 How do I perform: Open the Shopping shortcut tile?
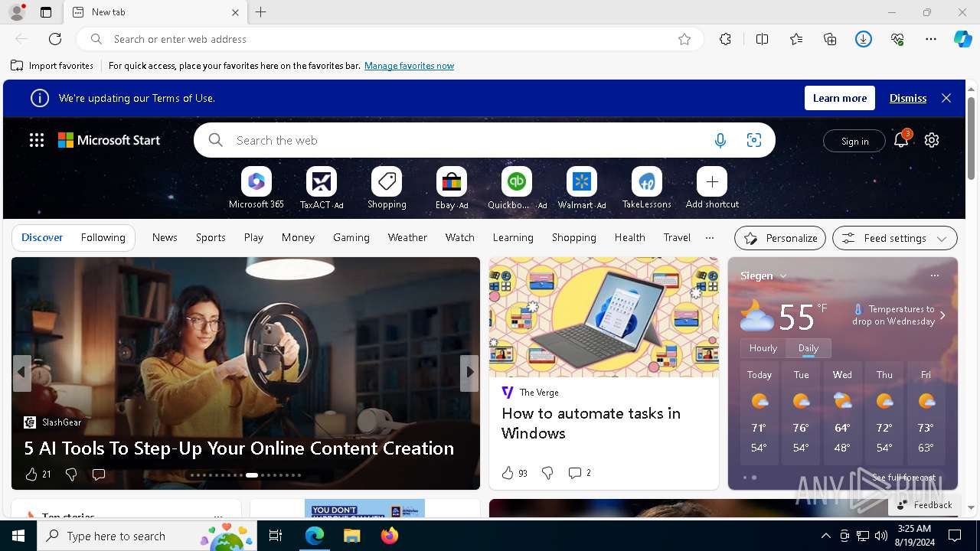387,188
